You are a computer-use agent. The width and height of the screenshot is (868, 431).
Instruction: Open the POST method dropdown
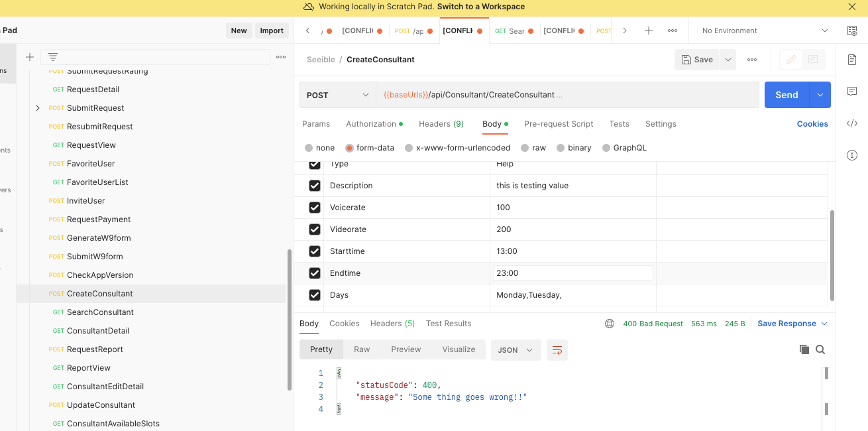pos(338,95)
